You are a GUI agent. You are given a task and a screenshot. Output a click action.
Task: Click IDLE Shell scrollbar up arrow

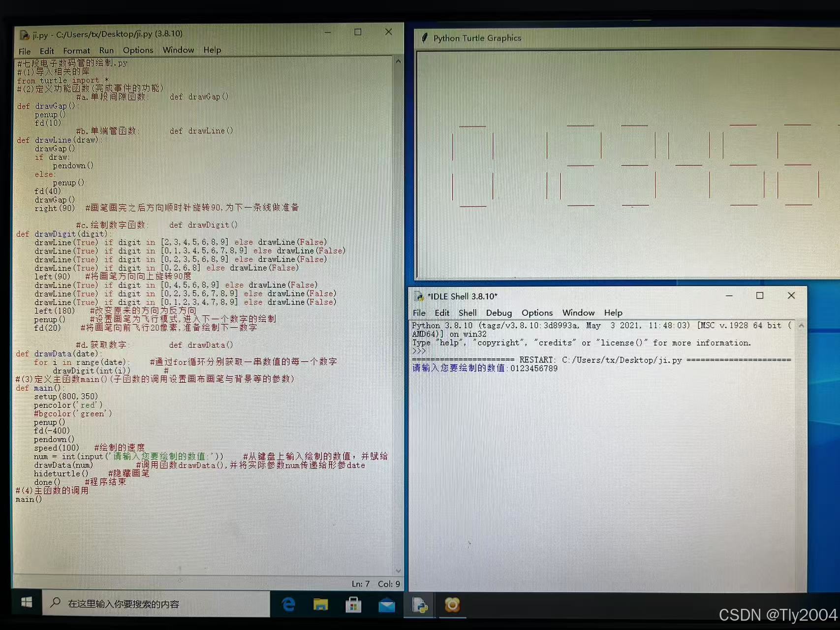pos(801,326)
